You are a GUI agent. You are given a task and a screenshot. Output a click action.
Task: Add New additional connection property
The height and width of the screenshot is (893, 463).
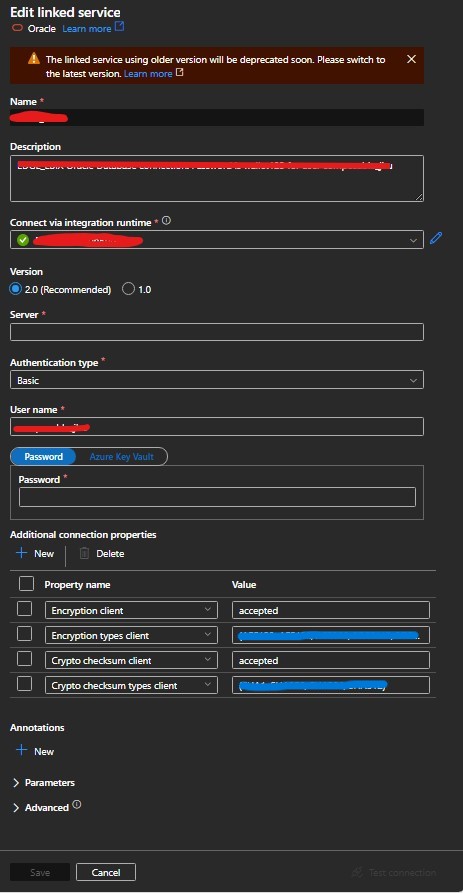click(35, 554)
